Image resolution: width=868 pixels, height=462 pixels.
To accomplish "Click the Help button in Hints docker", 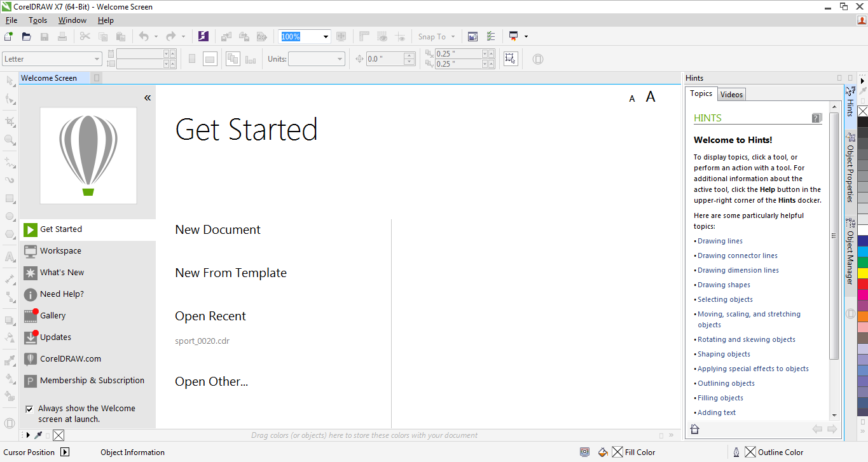I will click(x=817, y=118).
